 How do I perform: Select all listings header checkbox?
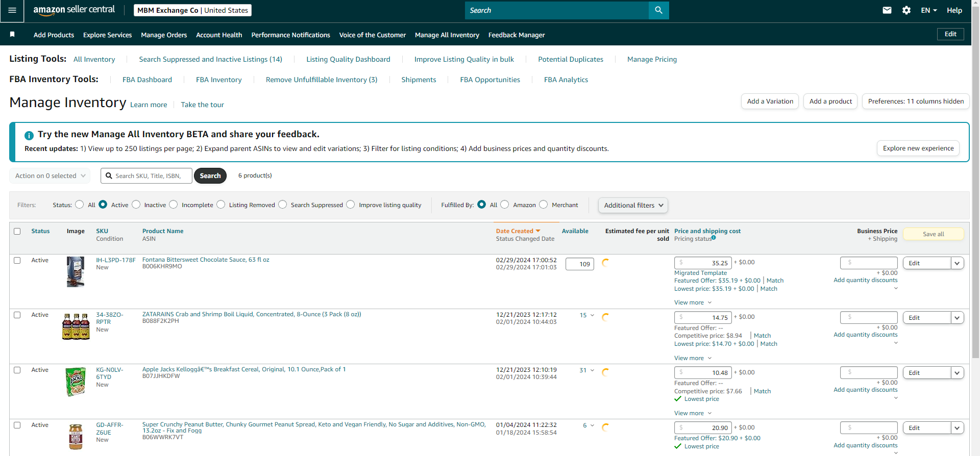coord(17,231)
